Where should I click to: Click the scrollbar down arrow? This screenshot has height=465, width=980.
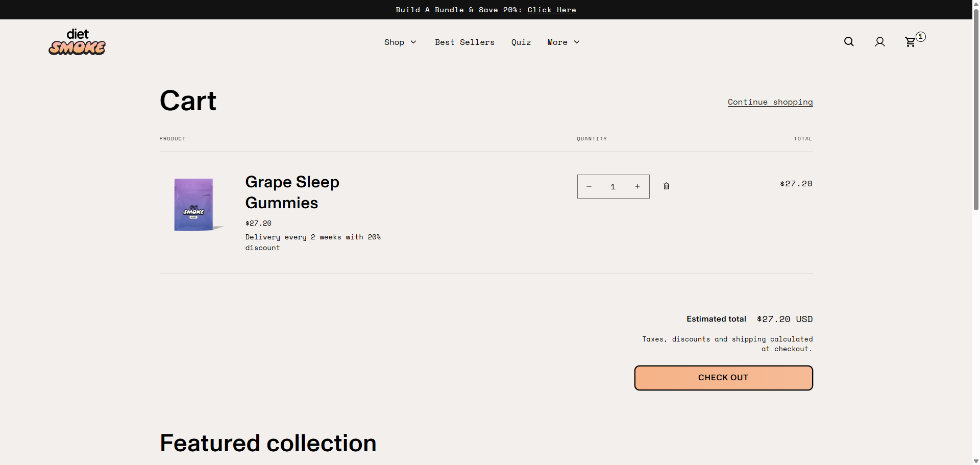pyautogui.click(x=976, y=461)
